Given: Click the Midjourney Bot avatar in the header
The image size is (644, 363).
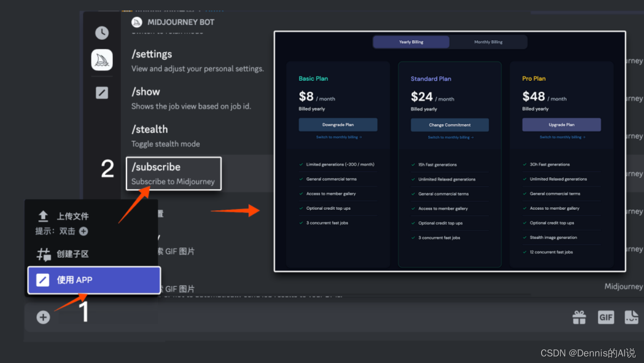Looking at the screenshot, I should 137,22.
